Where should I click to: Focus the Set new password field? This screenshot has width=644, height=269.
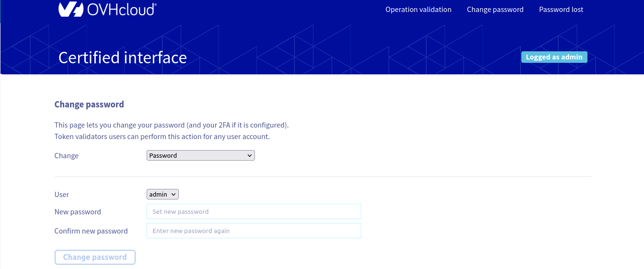[x=253, y=211]
